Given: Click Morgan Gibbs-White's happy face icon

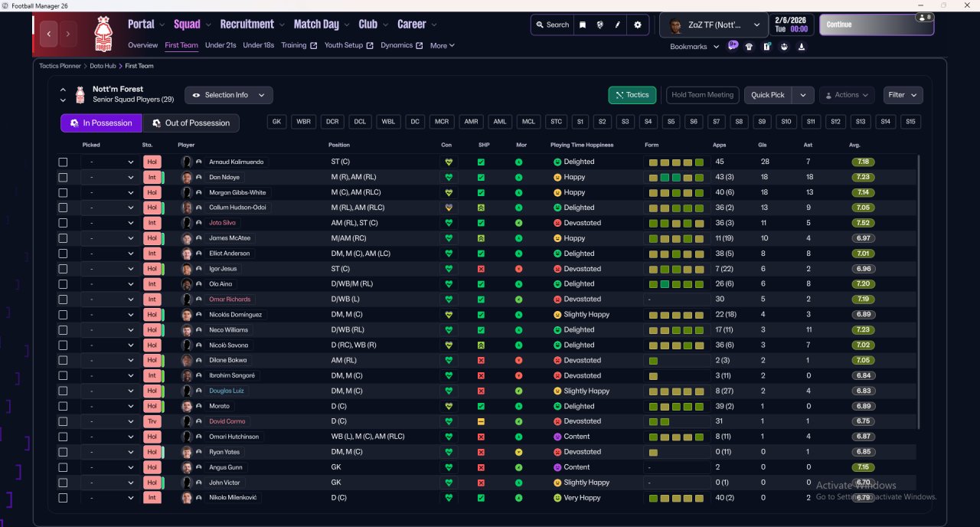Looking at the screenshot, I should 557,192.
